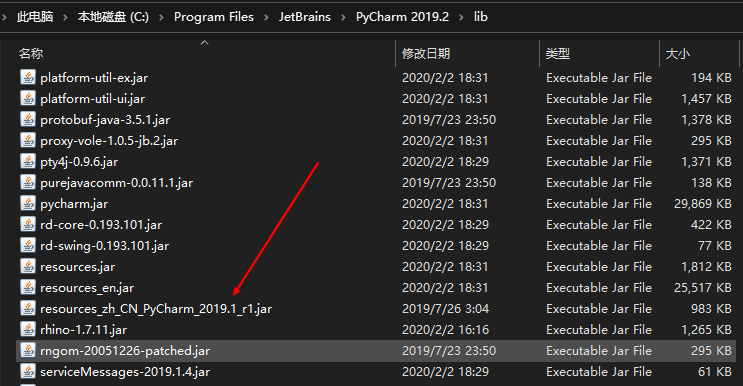Click the jar icon of rngom-20051226-patched.jar

pos(28,350)
